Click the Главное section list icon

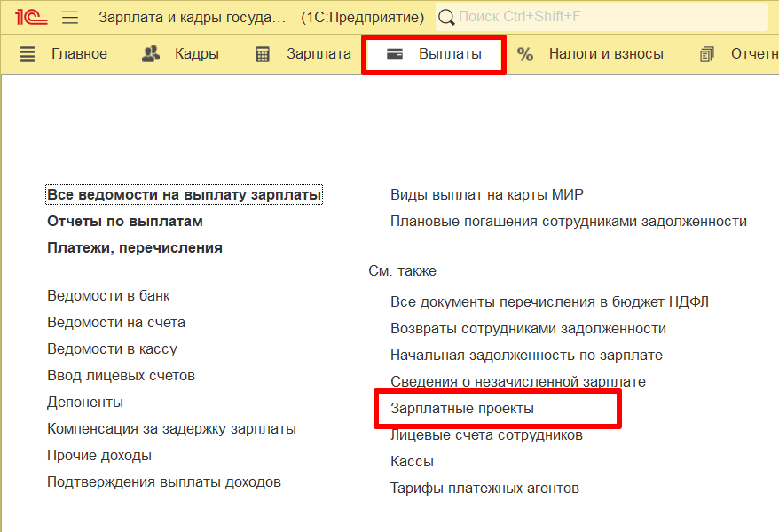[28, 54]
